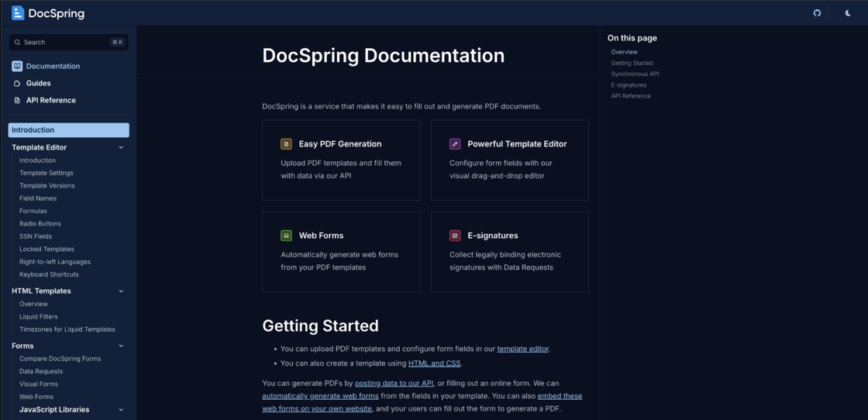
Task: Open SSN Fields in sidebar
Action: (x=36, y=236)
